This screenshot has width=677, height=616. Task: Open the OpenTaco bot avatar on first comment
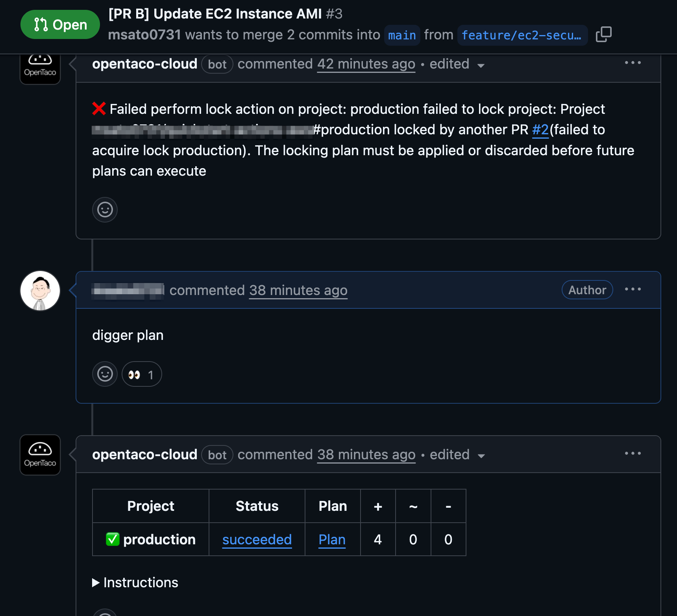click(40, 68)
